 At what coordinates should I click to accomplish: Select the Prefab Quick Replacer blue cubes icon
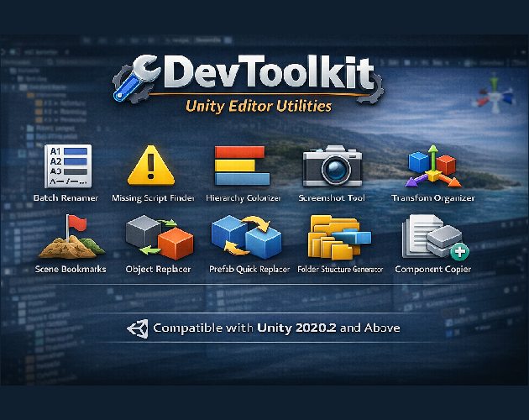tap(246, 237)
